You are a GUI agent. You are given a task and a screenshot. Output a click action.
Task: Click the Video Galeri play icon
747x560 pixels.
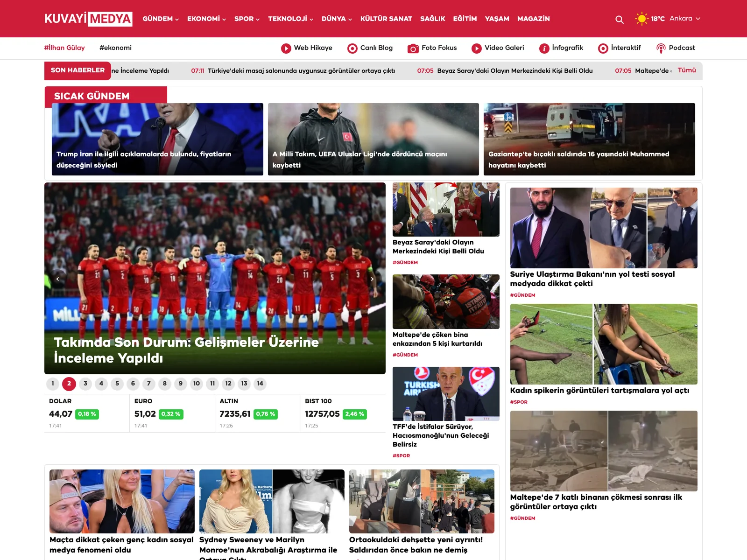(476, 48)
